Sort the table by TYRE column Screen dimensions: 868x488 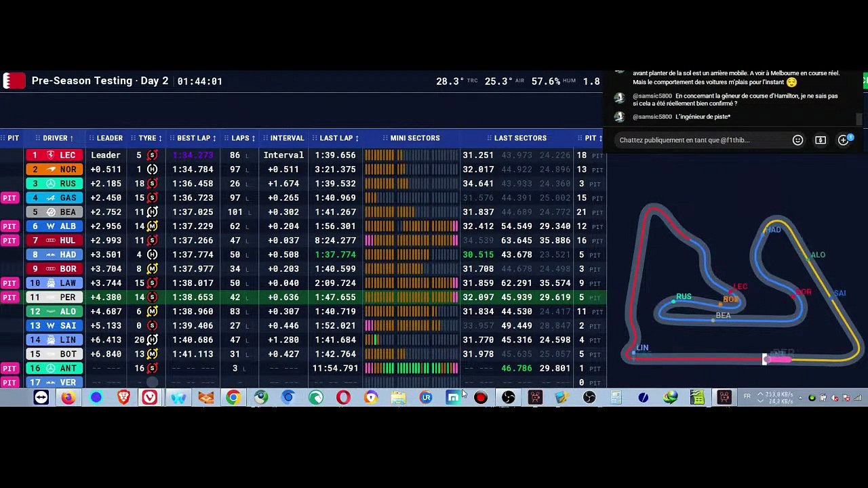point(147,138)
